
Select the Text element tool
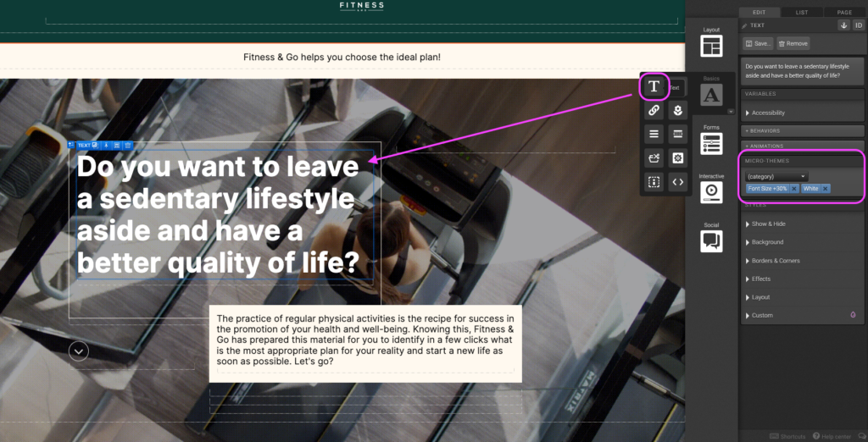point(654,86)
